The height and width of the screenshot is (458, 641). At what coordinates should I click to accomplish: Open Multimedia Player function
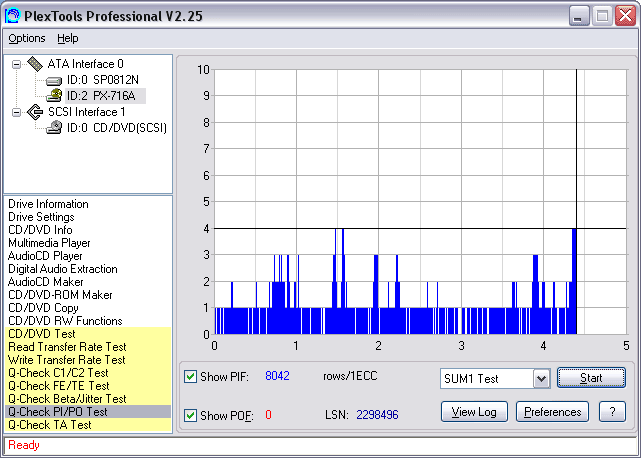click(x=49, y=243)
